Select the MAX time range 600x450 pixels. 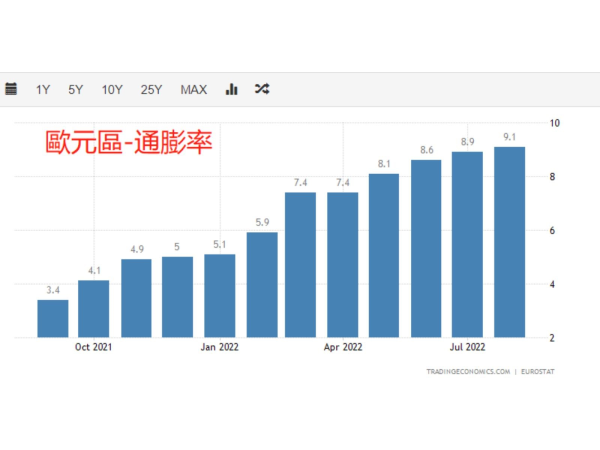193,89
